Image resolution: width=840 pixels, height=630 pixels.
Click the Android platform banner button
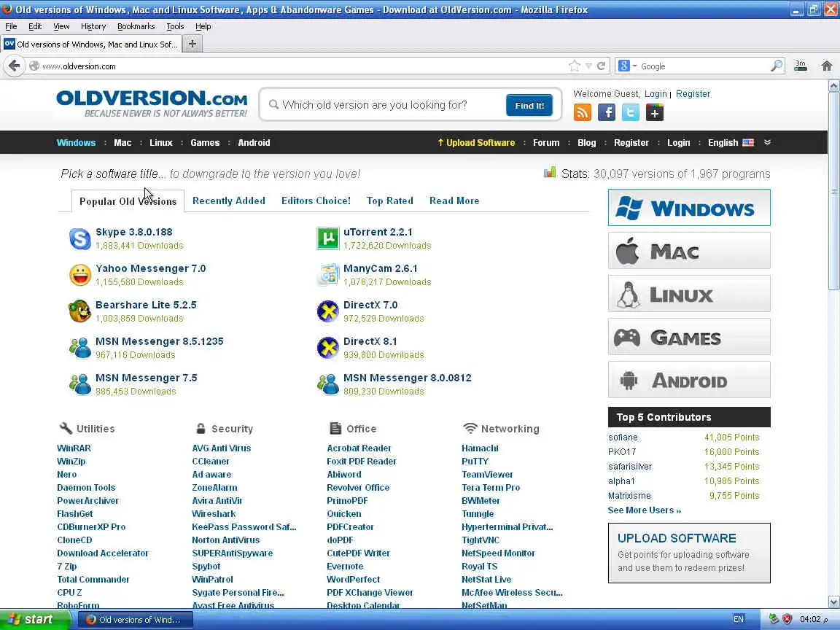(x=690, y=380)
